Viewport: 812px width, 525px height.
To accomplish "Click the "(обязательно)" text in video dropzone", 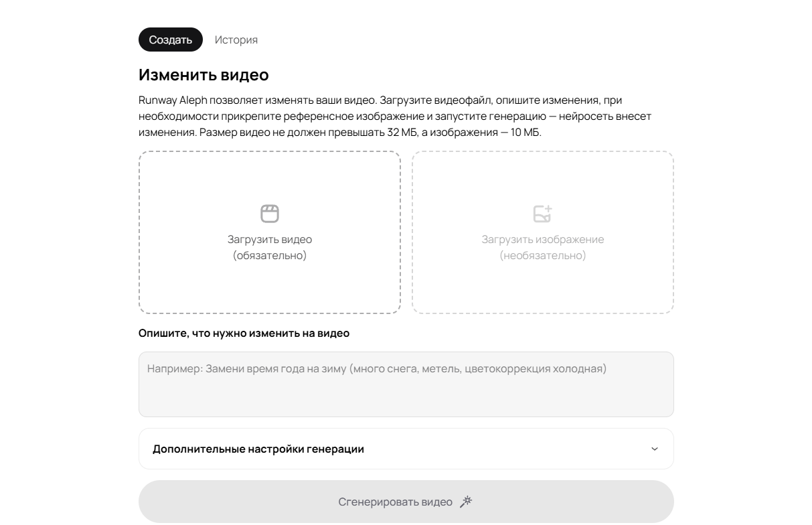I will click(x=270, y=255).
